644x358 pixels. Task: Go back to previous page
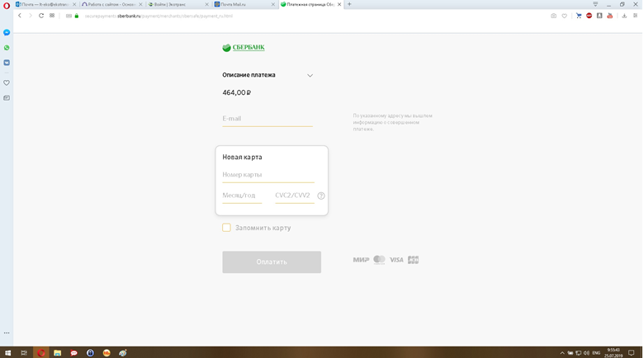click(x=19, y=16)
